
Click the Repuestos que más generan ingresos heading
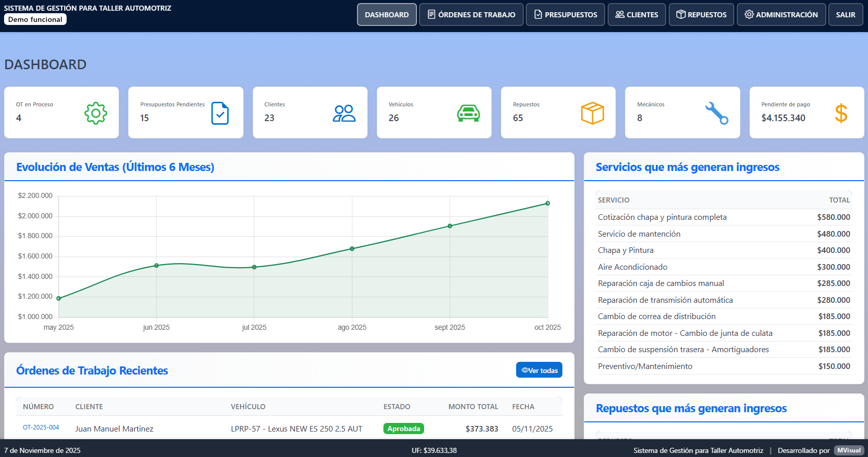tap(691, 408)
